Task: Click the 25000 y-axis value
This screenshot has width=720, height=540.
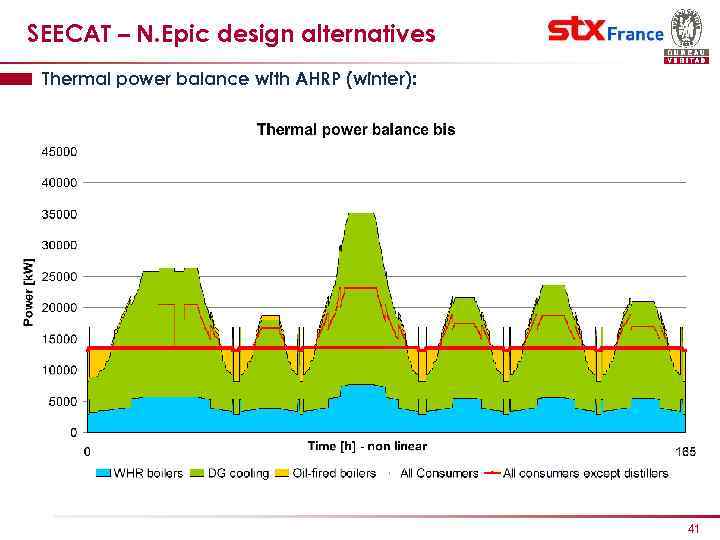Action: click(59, 276)
